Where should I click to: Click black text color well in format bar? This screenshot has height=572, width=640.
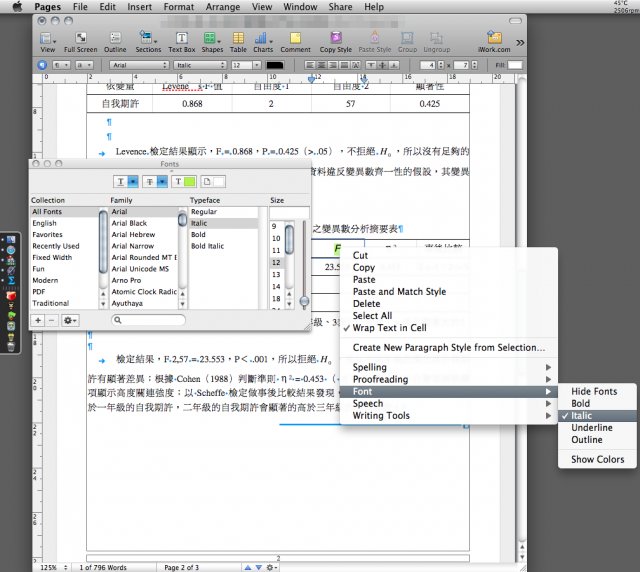275,65
